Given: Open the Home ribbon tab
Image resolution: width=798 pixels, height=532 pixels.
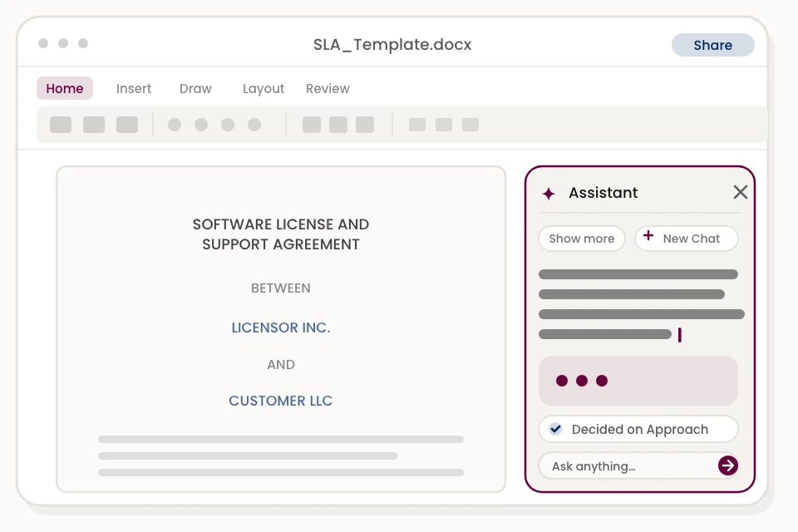Looking at the screenshot, I should pos(65,88).
